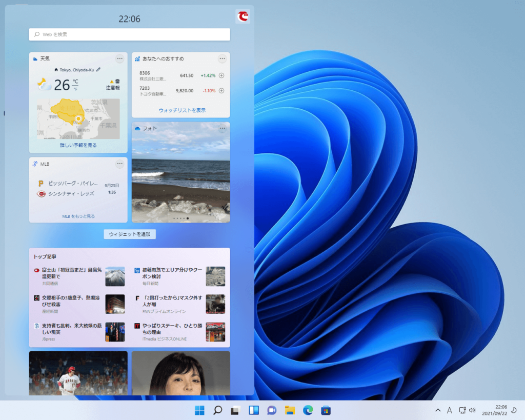Open detailed weather forecast link
The width and height of the screenshot is (525, 420).
(78, 145)
